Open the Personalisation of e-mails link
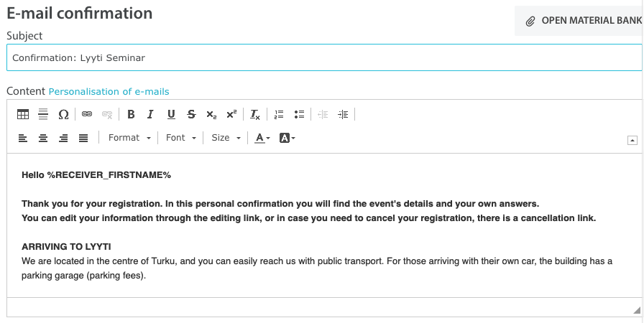 (x=109, y=91)
